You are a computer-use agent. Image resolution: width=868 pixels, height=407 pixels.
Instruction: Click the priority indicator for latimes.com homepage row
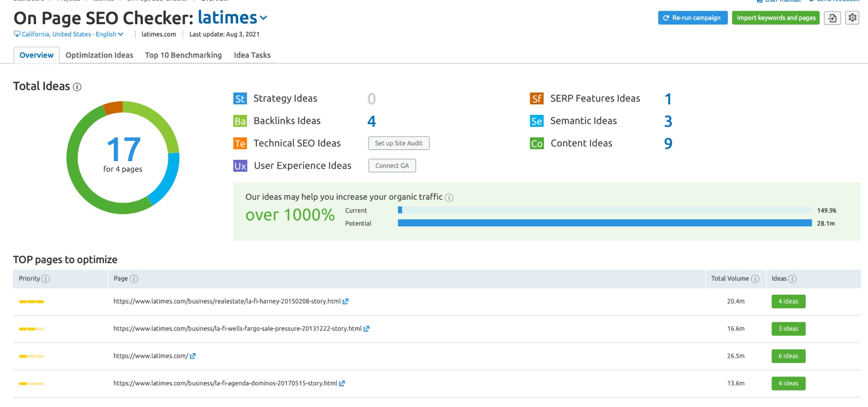tap(31, 357)
